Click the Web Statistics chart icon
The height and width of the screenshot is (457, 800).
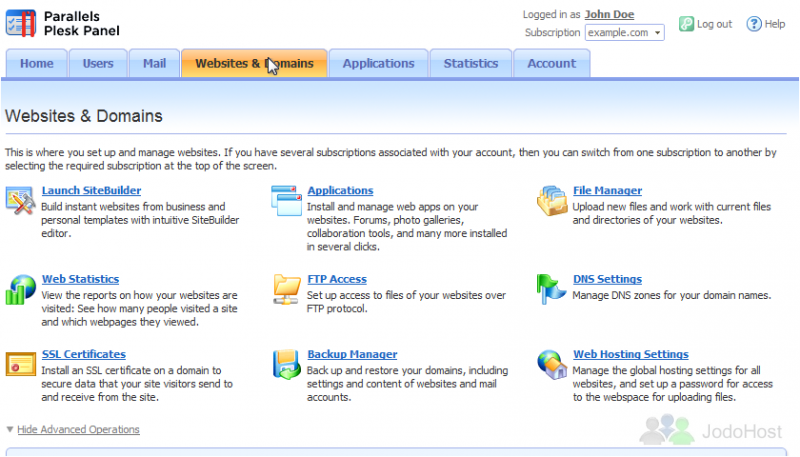[x=20, y=289]
